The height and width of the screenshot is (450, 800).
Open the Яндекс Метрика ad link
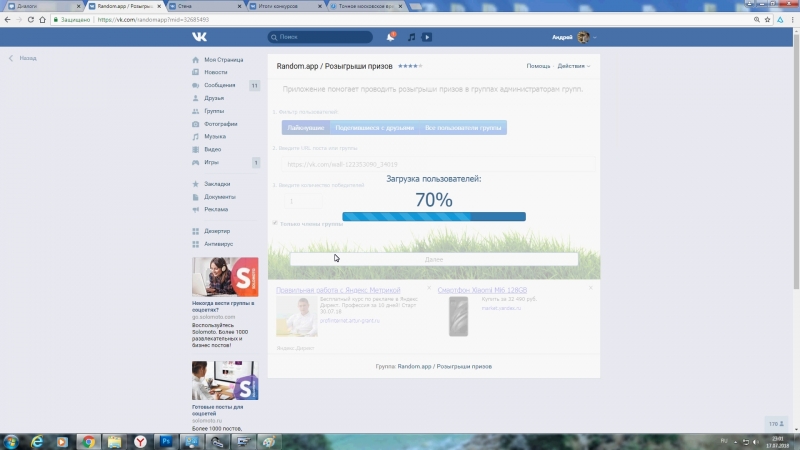[338, 290]
